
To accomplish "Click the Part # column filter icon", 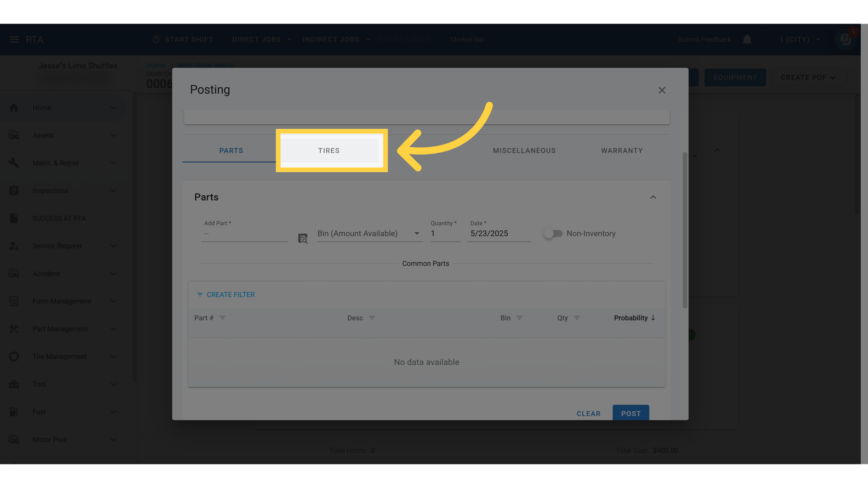I will (x=222, y=318).
